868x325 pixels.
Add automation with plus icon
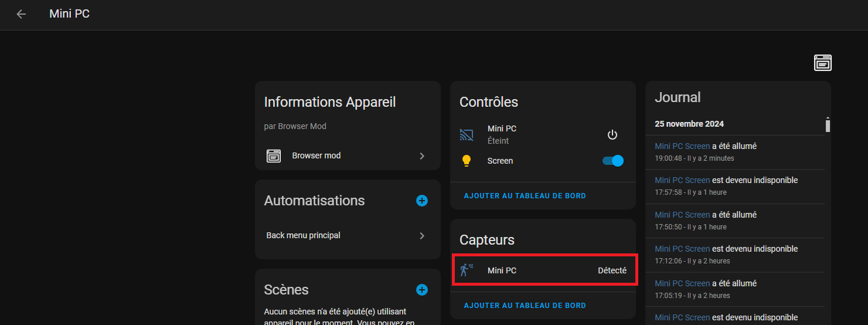(x=422, y=201)
